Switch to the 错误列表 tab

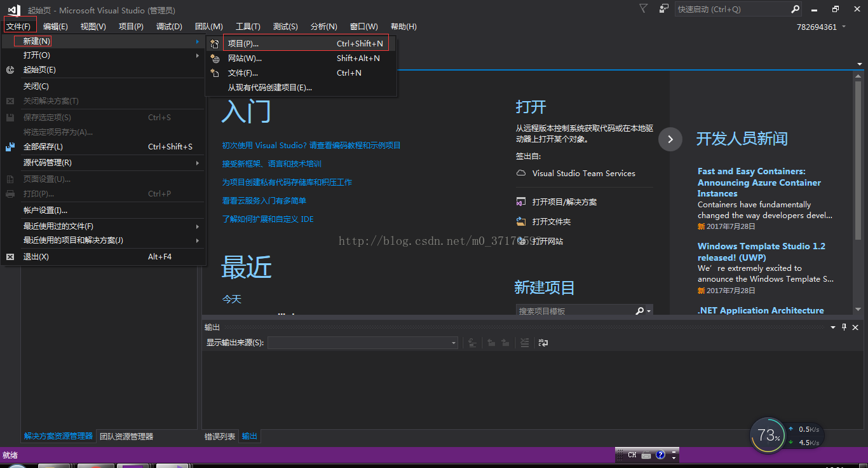point(220,437)
